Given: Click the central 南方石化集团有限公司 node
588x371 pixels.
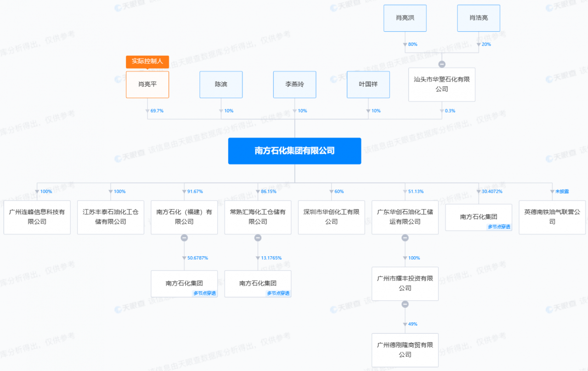Looking at the screenshot, I should point(294,151).
